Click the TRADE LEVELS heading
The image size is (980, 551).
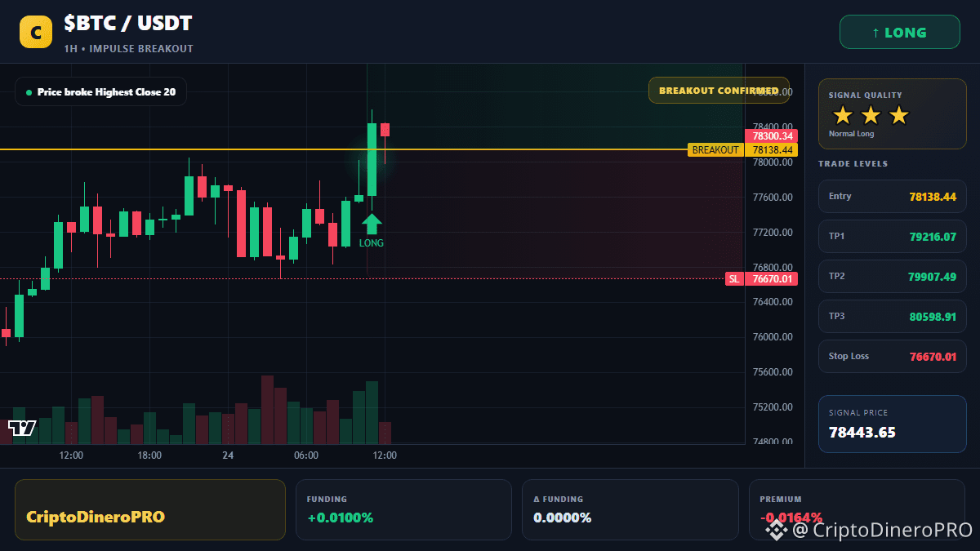pyautogui.click(x=853, y=164)
